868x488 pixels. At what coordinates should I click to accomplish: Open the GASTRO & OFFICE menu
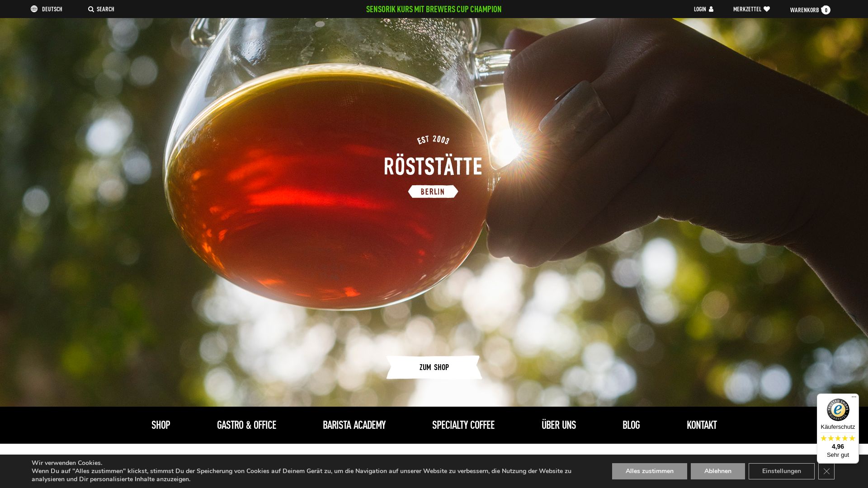coord(246,425)
